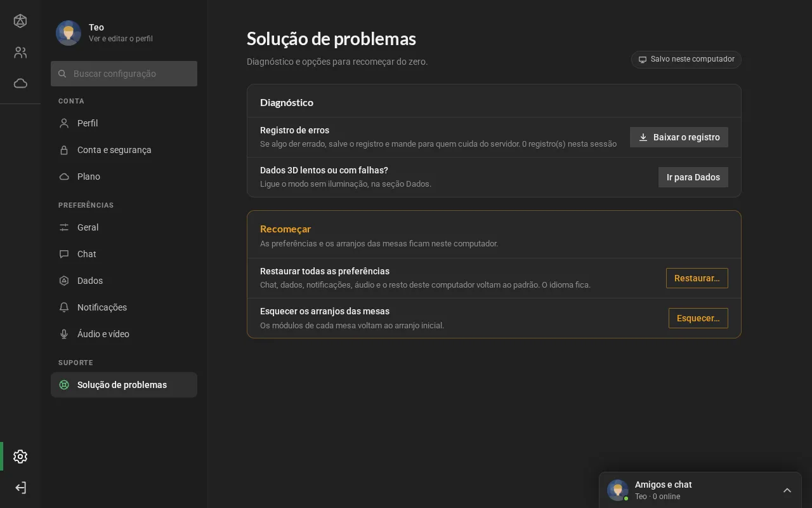
Task: Click the microphone icon beside Áudio e vídeo
Action: pyautogui.click(x=64, y=334)
